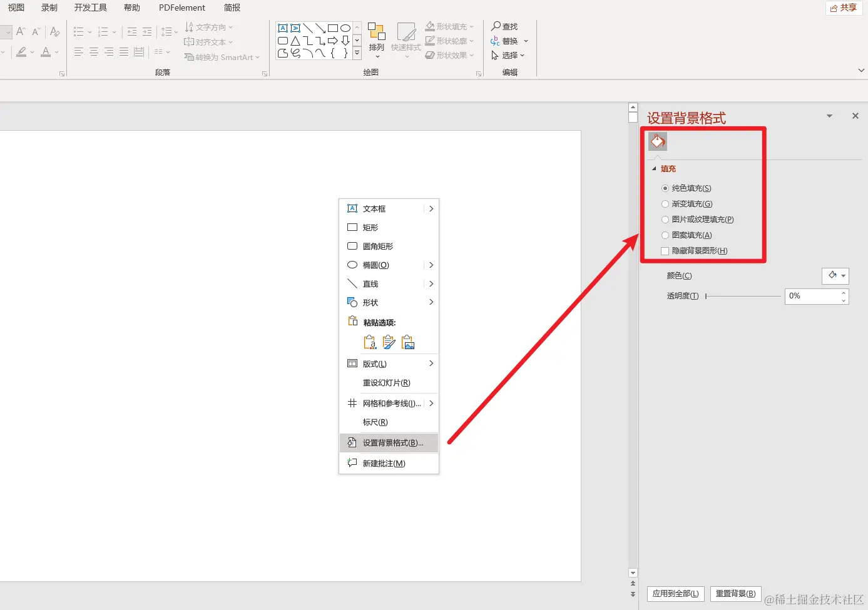The image size is (868, 610).
Task: Open the fill Color (颜色) dropdown
Action: [x=835, y=275]
